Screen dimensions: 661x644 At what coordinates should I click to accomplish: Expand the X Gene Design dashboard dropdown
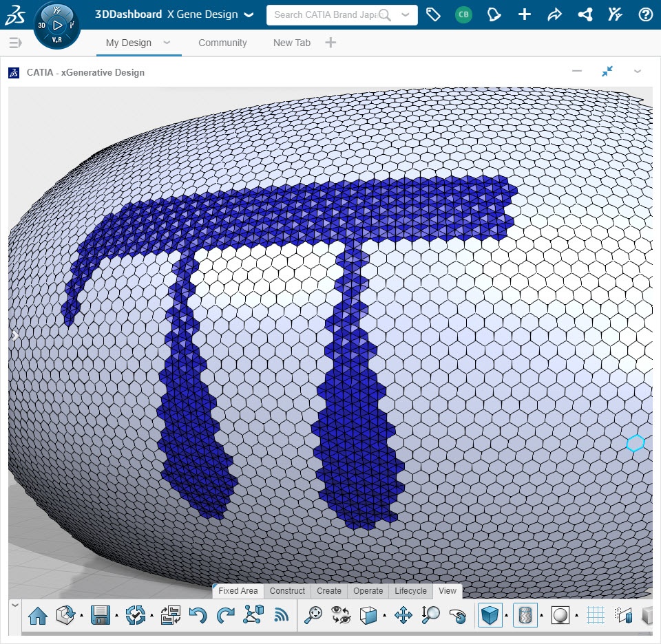(x=249, y=14)
